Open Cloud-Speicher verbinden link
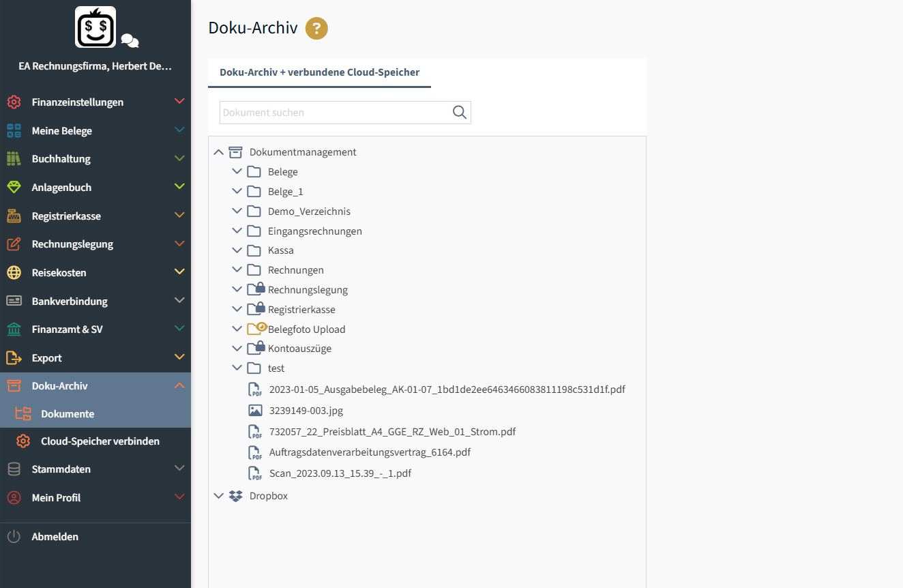The width and height of the screenshot is (903, 588). (100, 441)
